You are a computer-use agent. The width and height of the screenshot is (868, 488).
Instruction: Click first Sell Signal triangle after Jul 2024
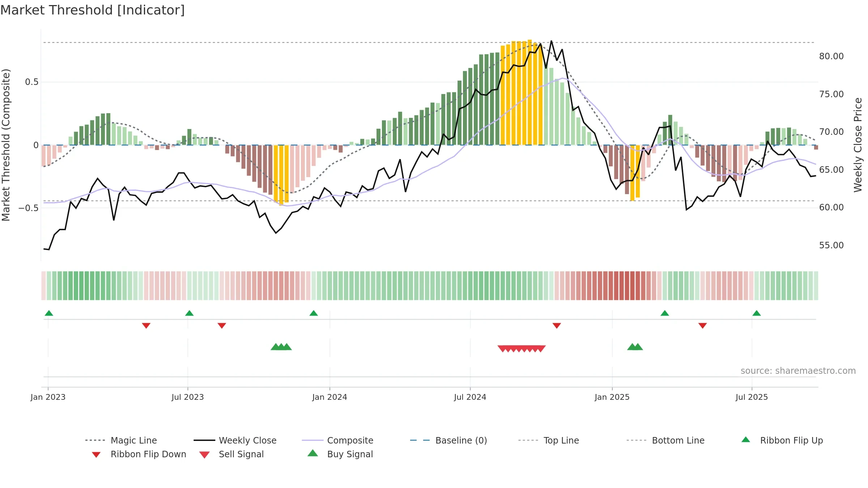tap(502, 348)
